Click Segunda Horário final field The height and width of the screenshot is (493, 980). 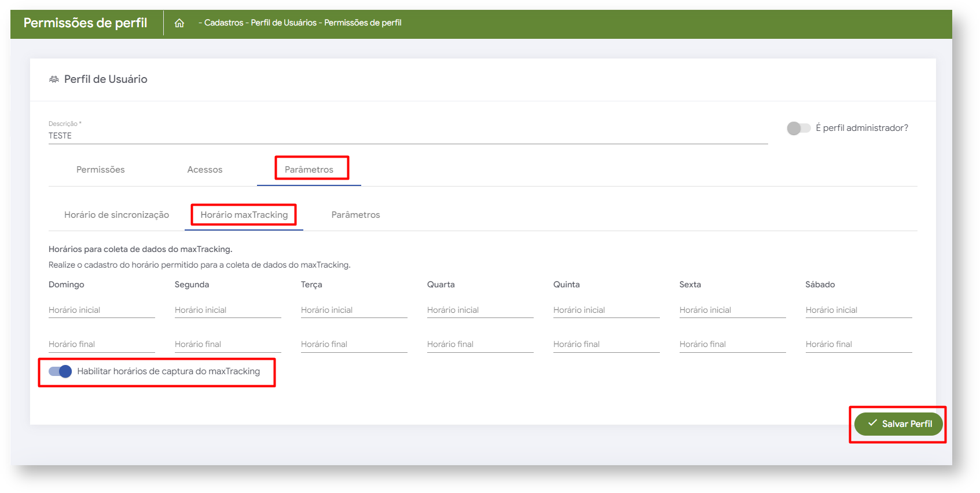227,345
